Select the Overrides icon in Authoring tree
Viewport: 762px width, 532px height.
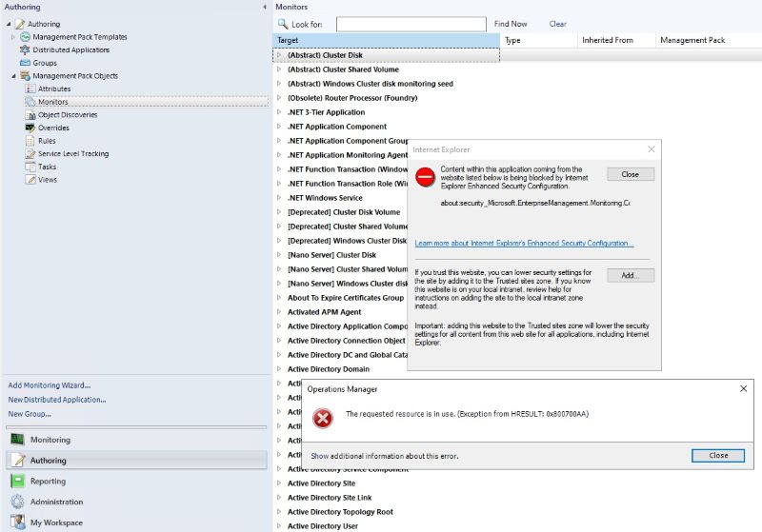pos(30,128)
